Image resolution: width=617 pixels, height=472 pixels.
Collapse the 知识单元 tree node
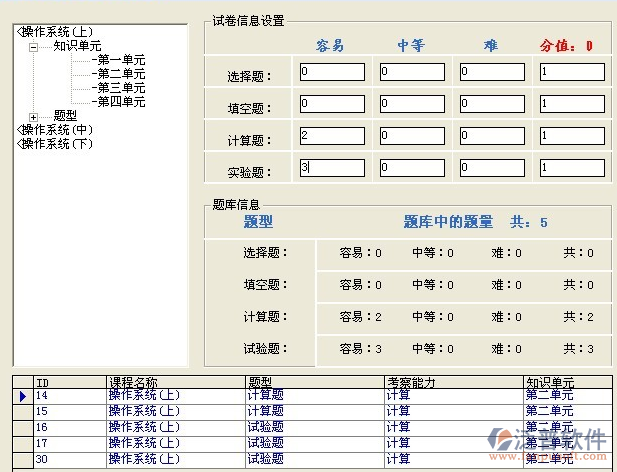34,46
